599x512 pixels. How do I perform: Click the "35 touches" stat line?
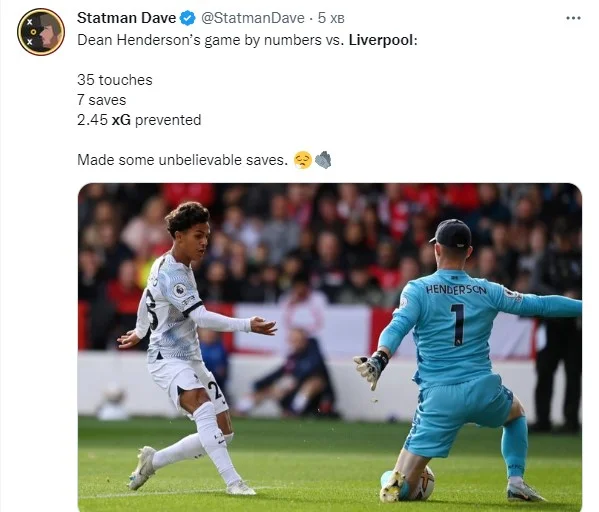click(115, 80)
